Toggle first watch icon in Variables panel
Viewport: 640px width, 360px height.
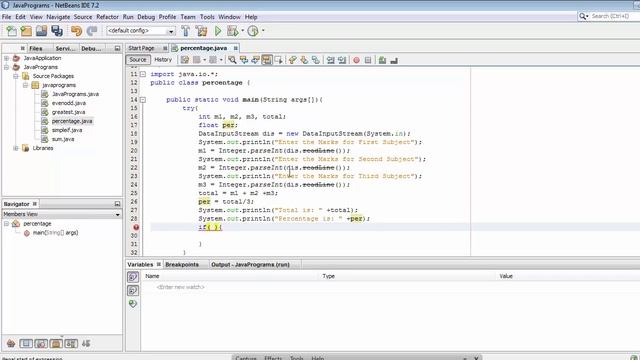133,277
